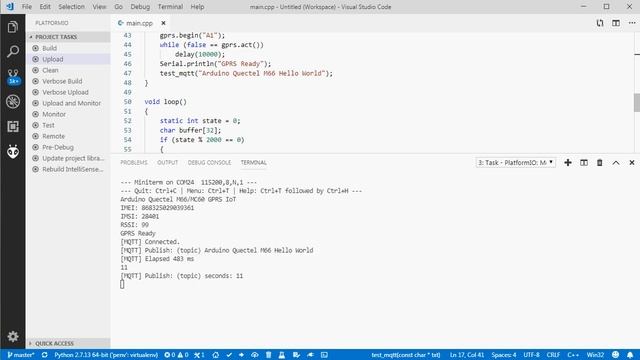Switch to the DEBUG CONSOLE tab
The height and width of the screenshot is (360, 640).
pos(209,162)
